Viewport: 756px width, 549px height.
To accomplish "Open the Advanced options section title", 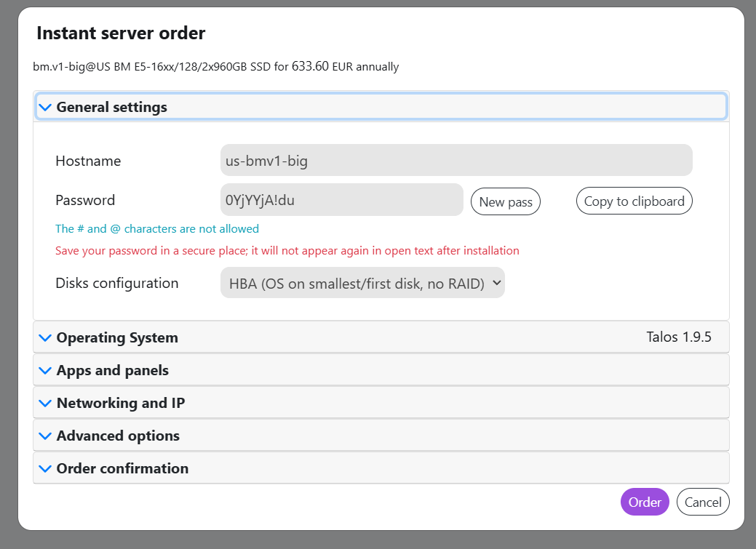I will coord(118,436).
